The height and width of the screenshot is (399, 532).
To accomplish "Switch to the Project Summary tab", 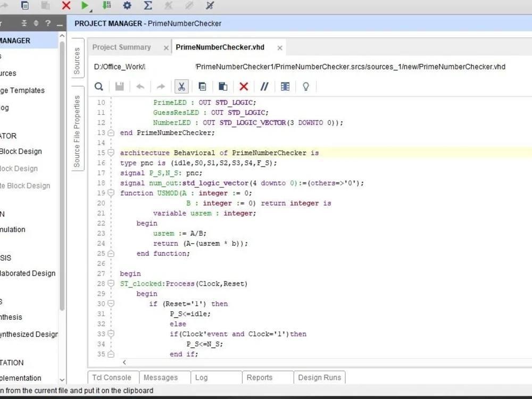I will click(x=121, y=47).
